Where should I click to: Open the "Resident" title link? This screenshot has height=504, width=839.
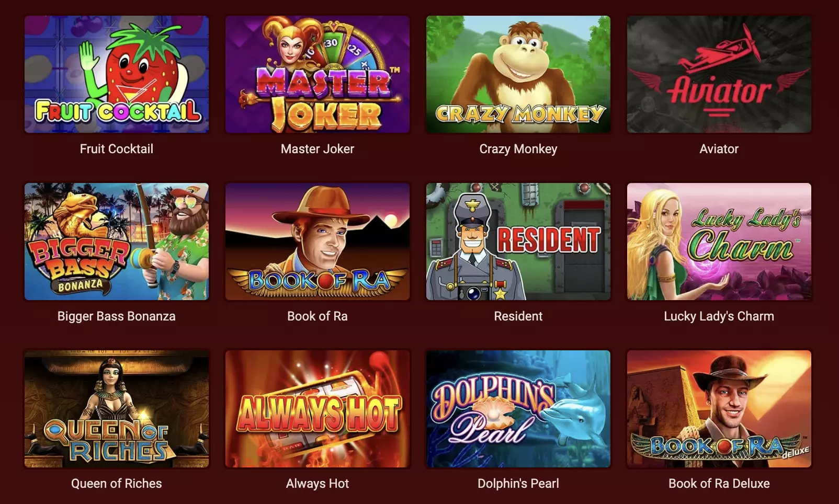[x=518, y=316]
